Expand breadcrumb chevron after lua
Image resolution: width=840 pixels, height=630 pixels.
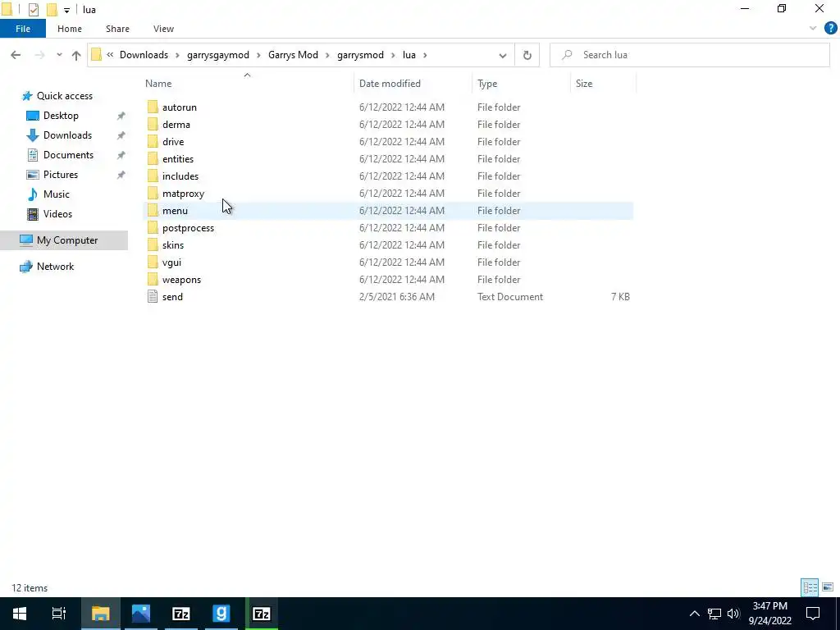(x=426, y=55)
